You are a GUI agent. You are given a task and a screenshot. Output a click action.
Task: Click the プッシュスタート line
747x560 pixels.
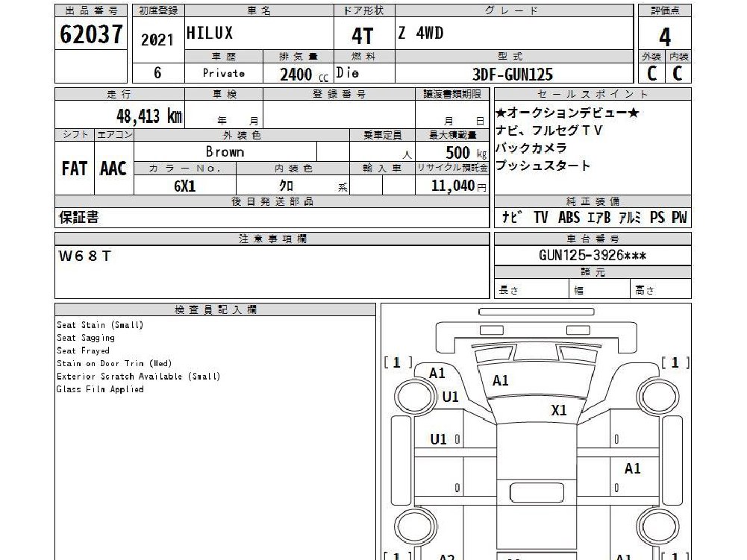point(543,166)
